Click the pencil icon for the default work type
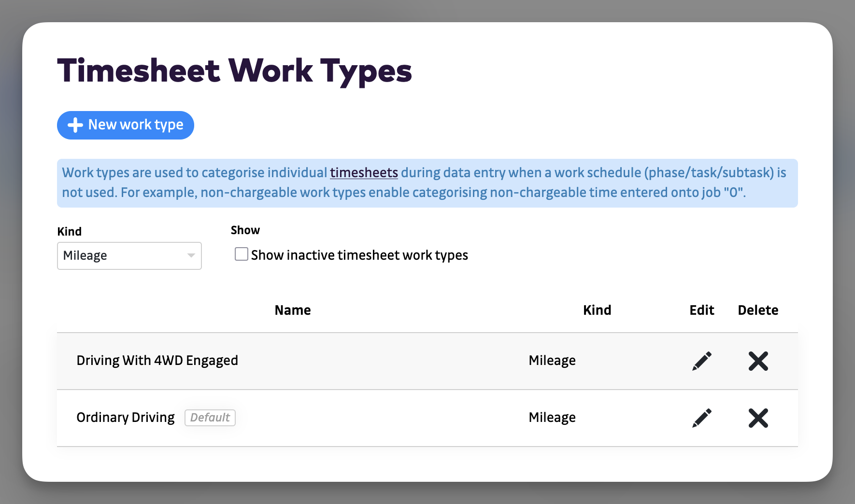 pyautogui.click(x=701, y=418)
